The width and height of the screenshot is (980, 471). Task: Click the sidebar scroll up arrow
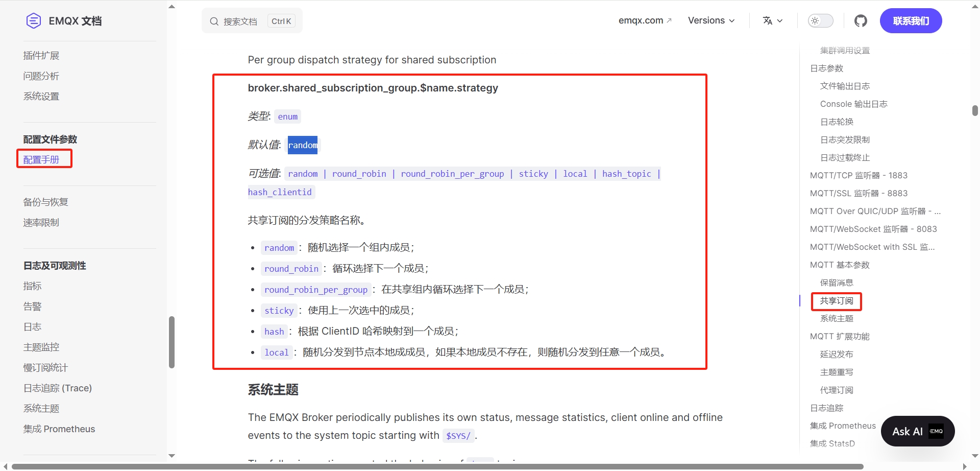tap(171, 7)
